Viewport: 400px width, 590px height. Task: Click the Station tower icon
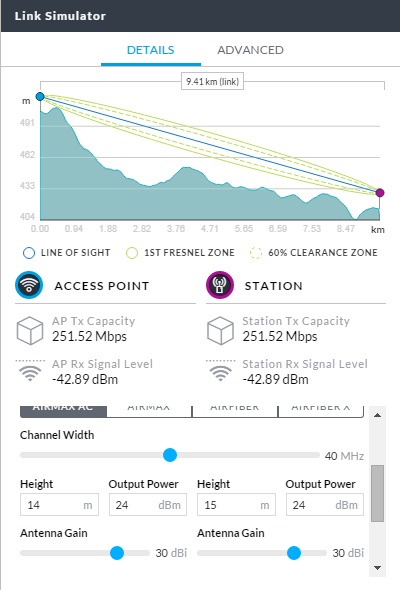[x=220, y=285]
